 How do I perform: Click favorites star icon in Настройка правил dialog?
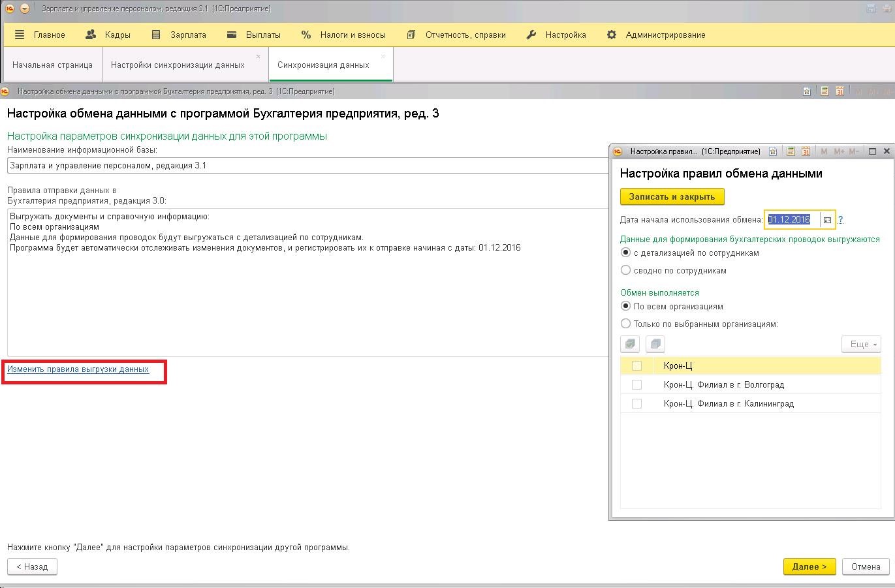click(x=773, y=151)
